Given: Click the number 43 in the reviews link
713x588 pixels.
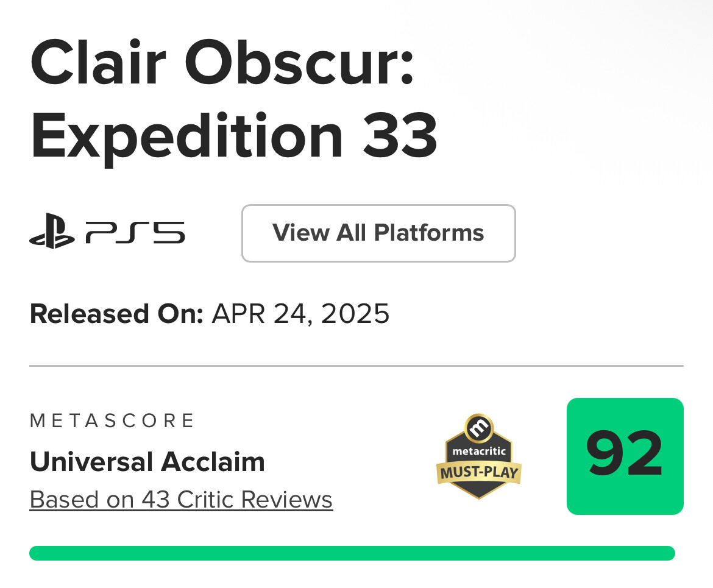Looking at the screenshot, I should [155, 500].
